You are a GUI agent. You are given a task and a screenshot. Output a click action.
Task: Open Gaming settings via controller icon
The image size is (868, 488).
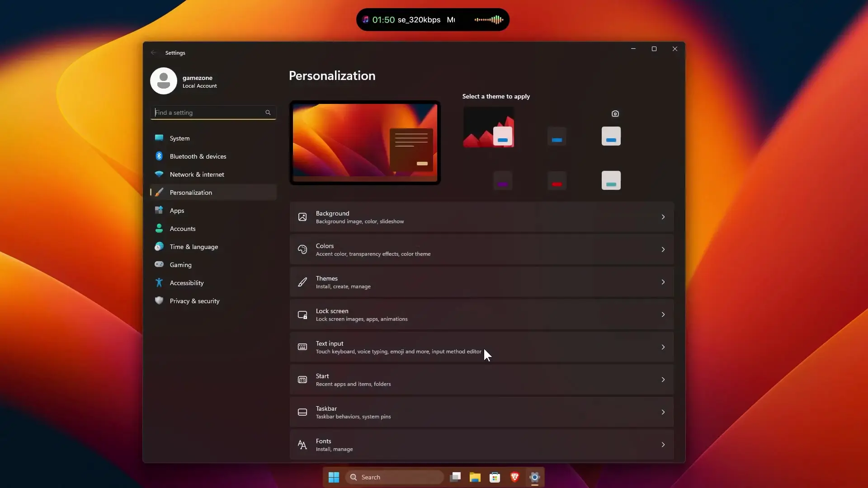point(159,264)
